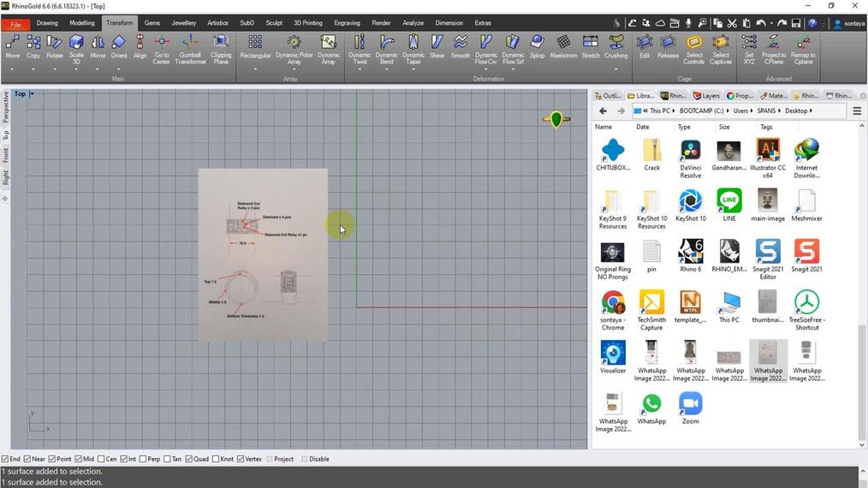Toggle the Point osnap checkbox

point(51,459)
